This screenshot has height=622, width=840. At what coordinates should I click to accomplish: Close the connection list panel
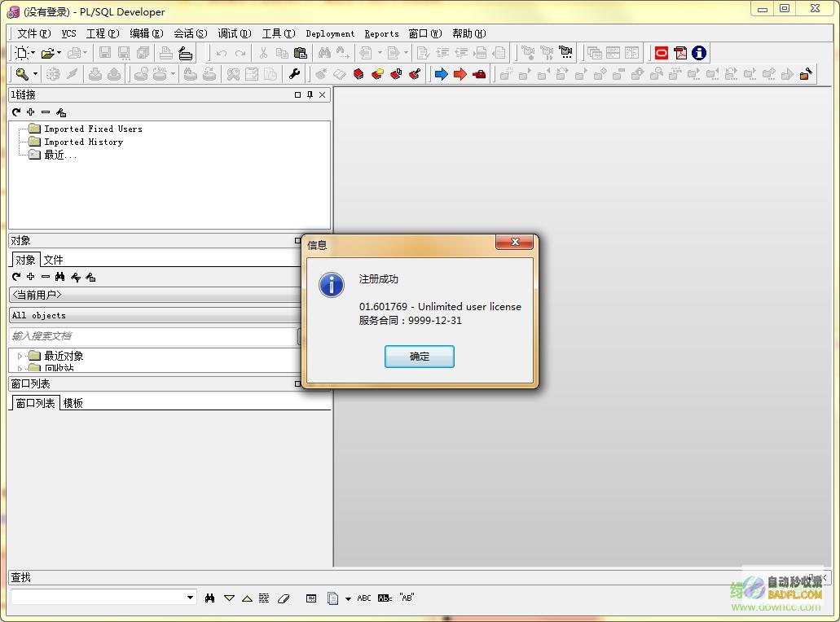pyautogui.click(x=322, y=94)
